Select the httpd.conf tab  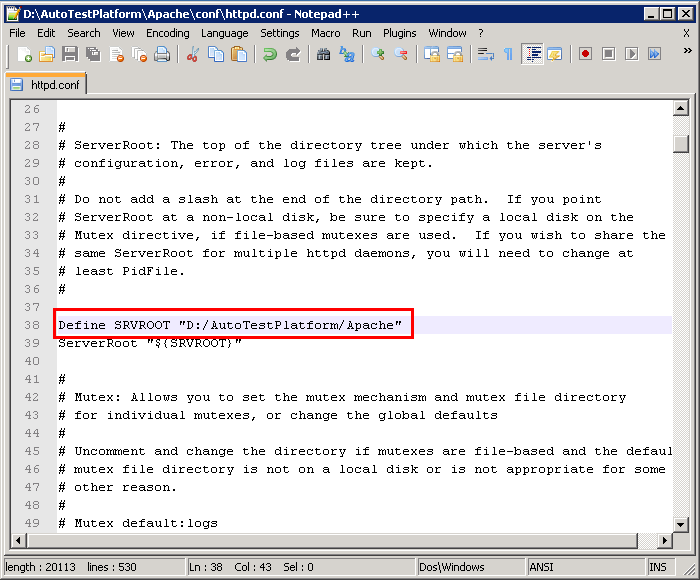pyautogui.click(x=46, y=84)
